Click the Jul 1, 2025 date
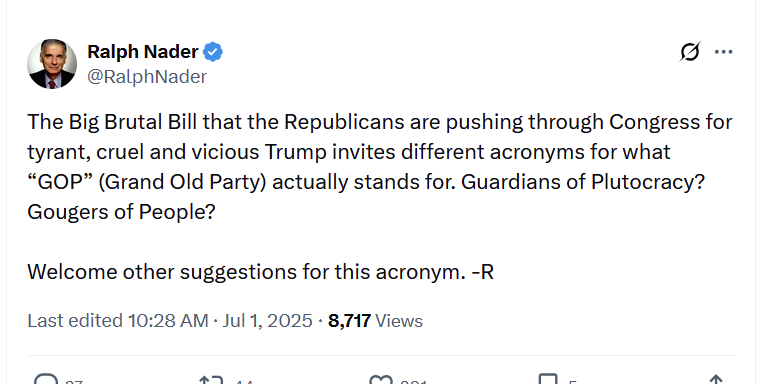The image size is (784, 384). point(268,320)
